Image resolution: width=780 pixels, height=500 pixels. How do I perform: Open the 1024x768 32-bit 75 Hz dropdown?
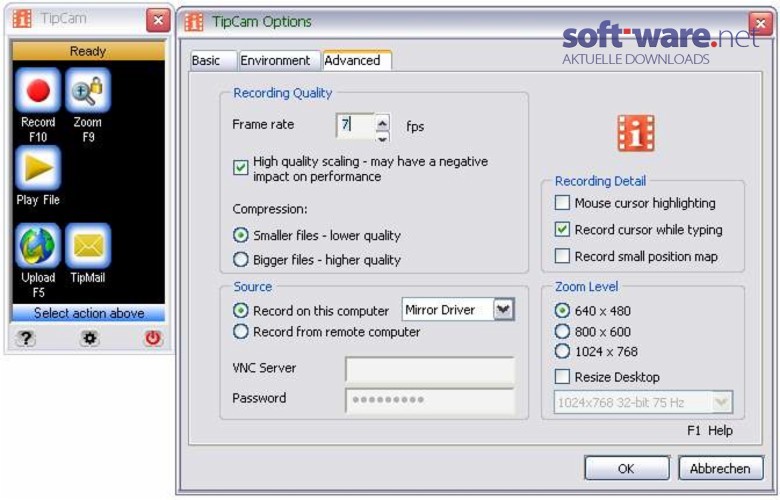pyautogui.click(x=722, y=402)
